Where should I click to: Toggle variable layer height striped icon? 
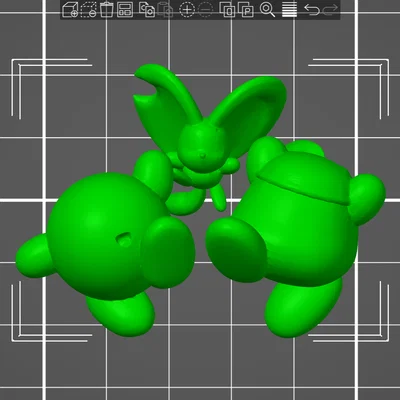tap(289, 10)
